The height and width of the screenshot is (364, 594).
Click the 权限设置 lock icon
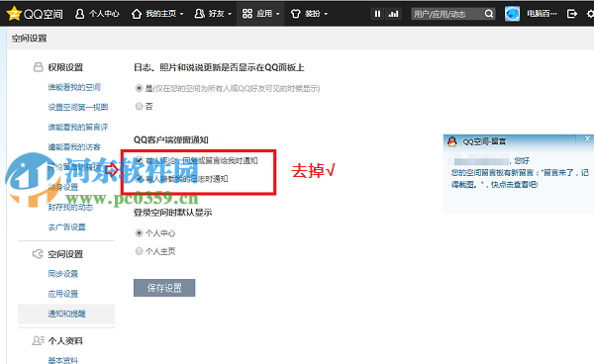[x=38, y=67]
